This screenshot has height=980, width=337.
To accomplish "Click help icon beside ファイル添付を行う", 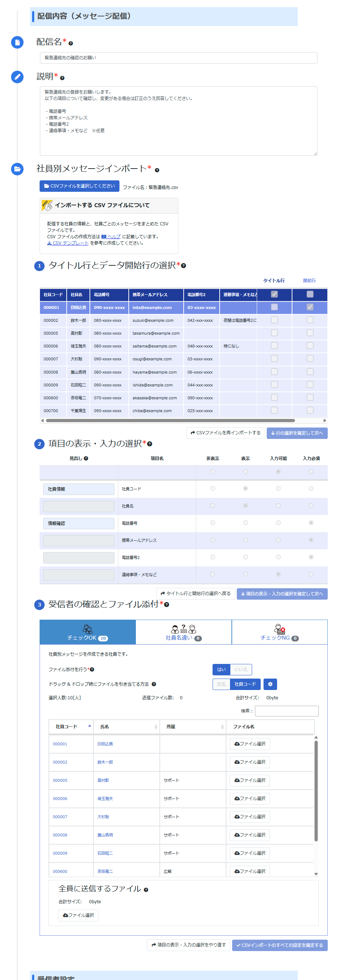I will pos(92,669).
